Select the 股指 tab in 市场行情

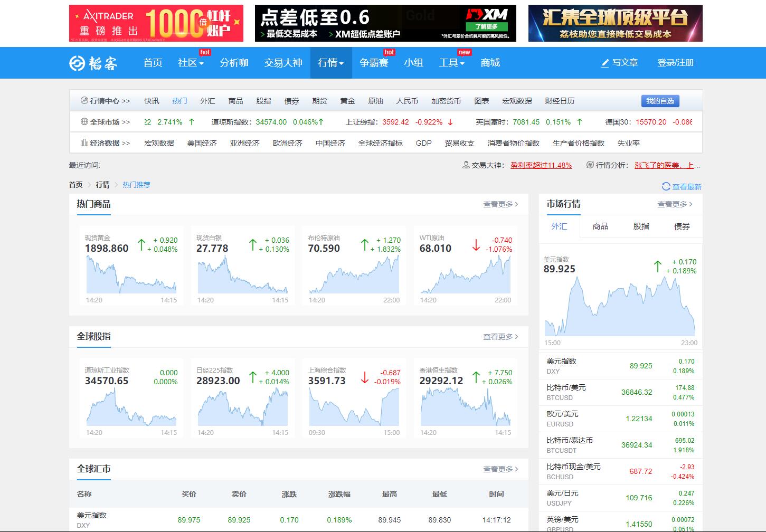[641, 226]
